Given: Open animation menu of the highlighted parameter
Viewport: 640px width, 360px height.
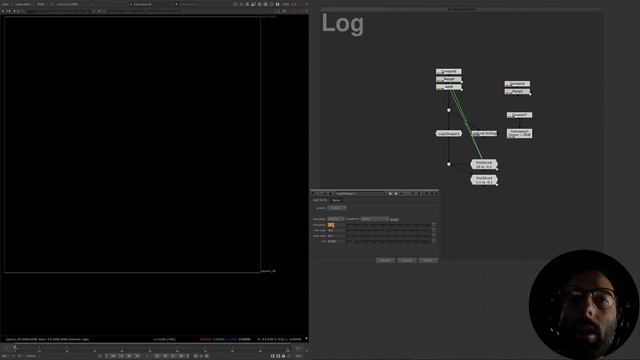Looking at the screenshot, I should (433, 225).
